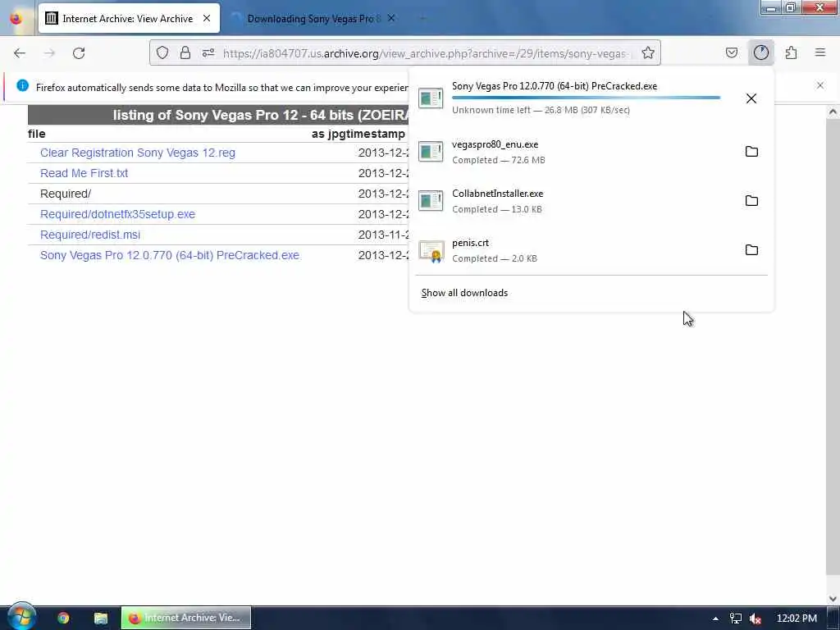This screenshot has height=630, width=840.
Task: Open the Required/redist.msi link
Action: (x=90, y=235)
